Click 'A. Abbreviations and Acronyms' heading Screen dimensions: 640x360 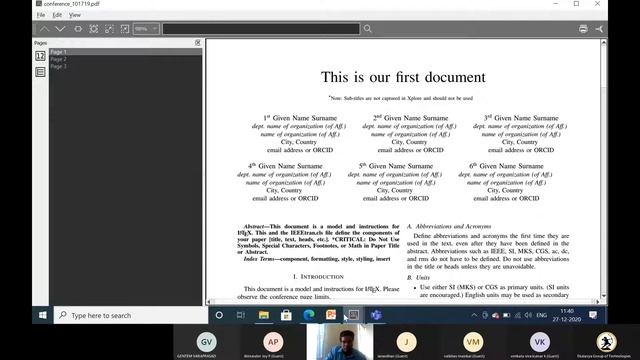point(449,226)
